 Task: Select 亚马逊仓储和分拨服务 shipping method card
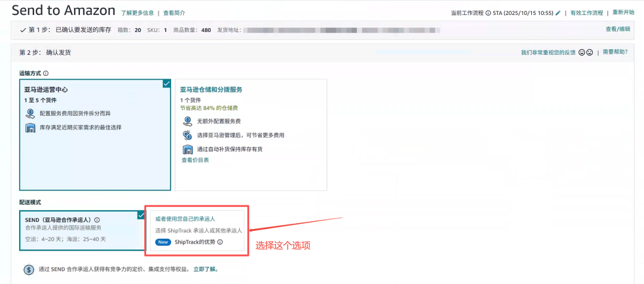[251, 135]
